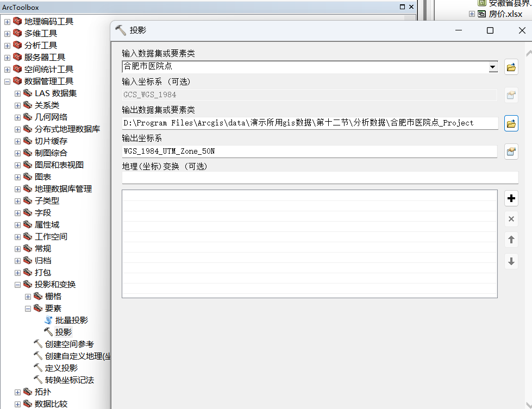Click the 子类型 toolset icon
The height and width of the screenshot is (409, 532).
click(28, 200)
